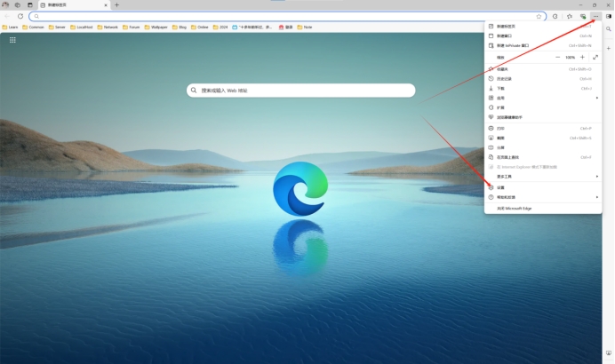Select 历史记录 from the menu

[504, 78]
